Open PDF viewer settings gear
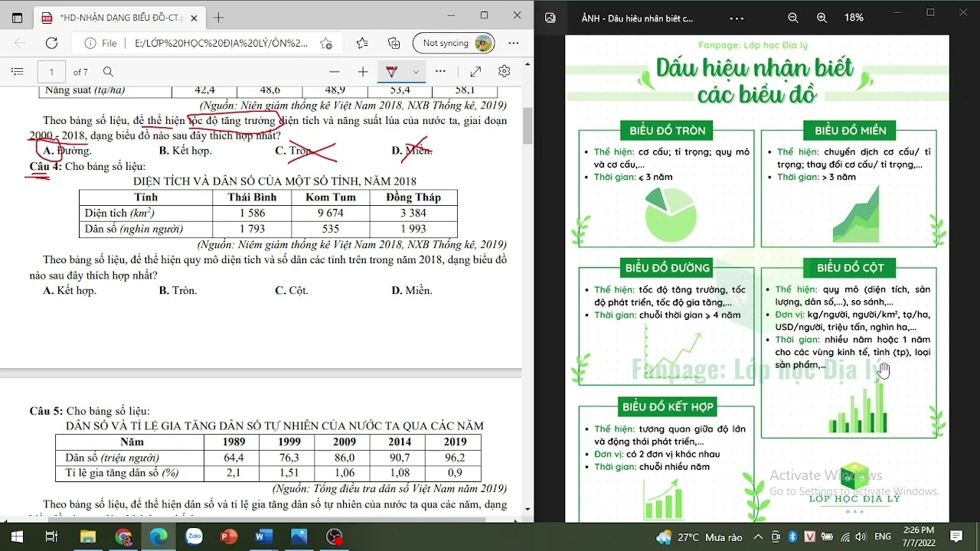Image resolution: width=980 pixels, height=551 pixels. pos(504,72)
